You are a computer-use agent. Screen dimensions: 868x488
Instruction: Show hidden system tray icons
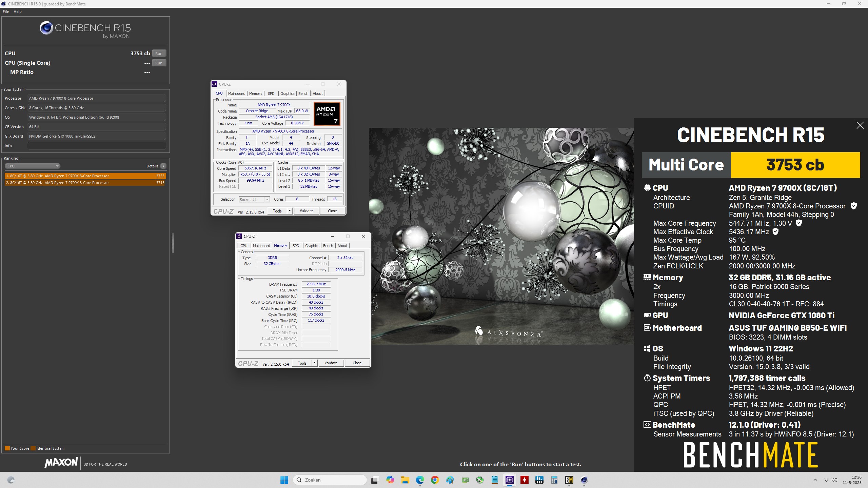(x=815, y=480)
